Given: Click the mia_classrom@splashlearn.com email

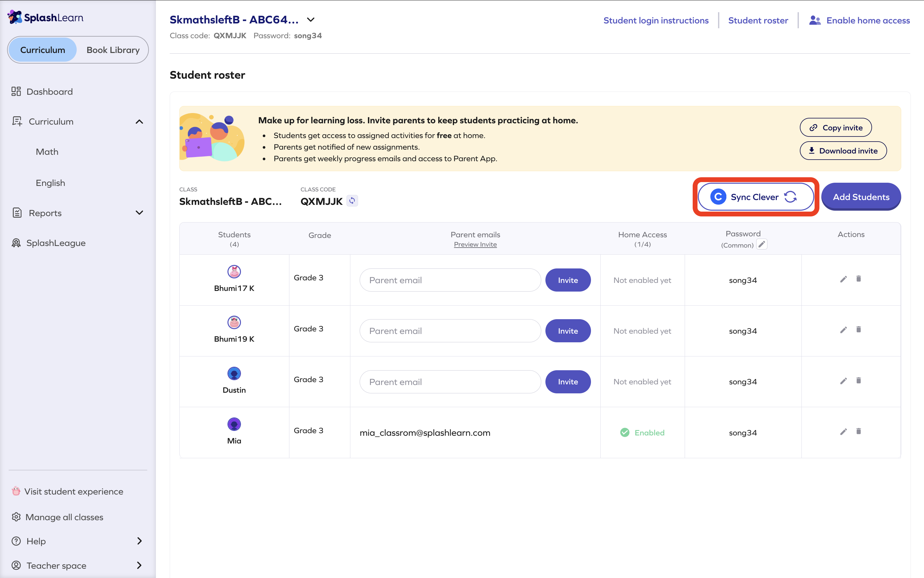Looking at the screenshot, I should pos(425,433).
